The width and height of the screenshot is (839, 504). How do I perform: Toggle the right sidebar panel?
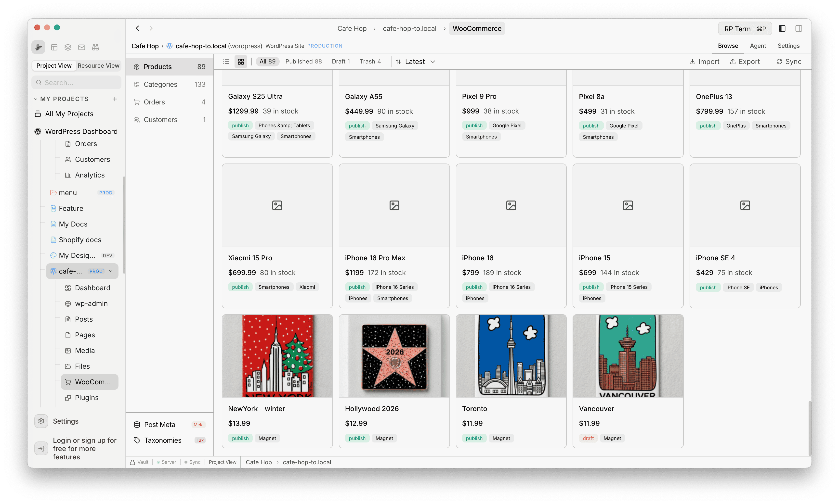(x=799, y=28)
